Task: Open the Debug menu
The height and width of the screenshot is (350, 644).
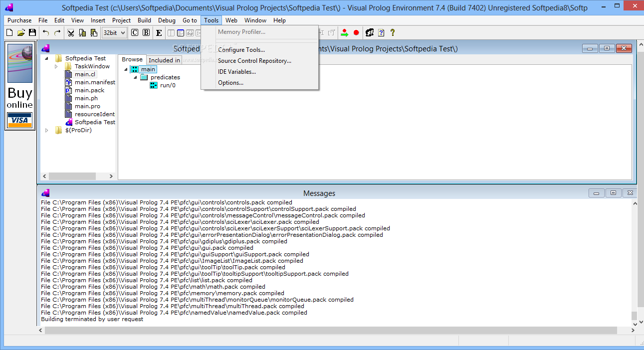Action: click(x=167, y=20)
